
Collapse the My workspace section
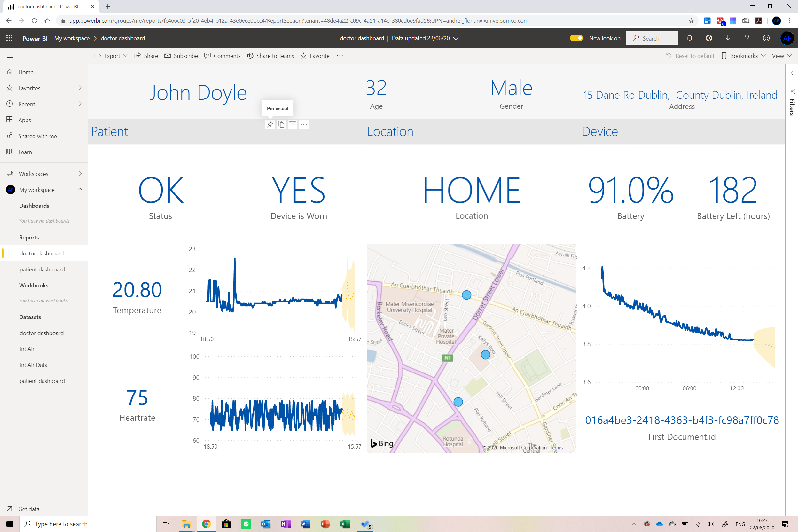pos(80,189)
